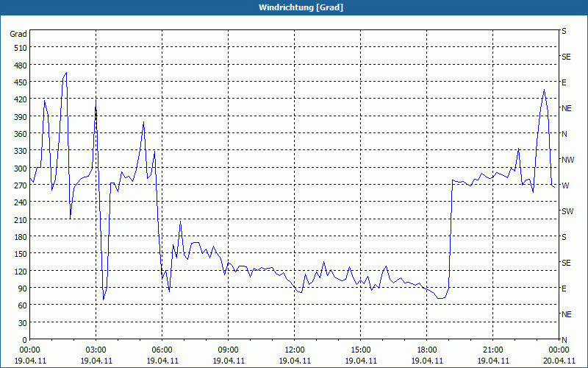Pick the E compass label level with 450

point(564,82)
